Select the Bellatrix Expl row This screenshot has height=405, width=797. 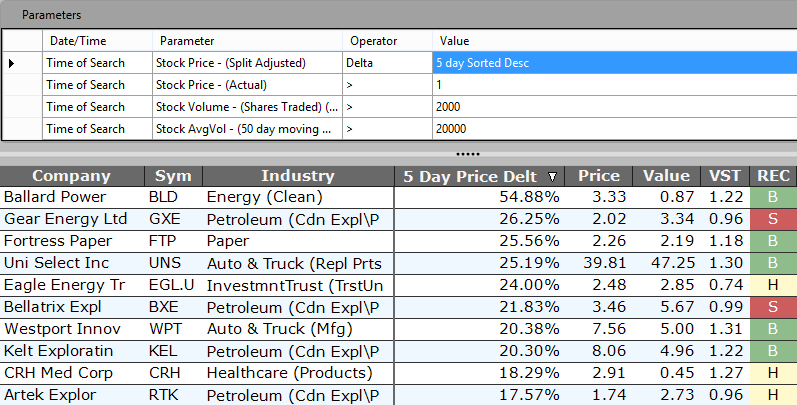[x=398, y=307]
